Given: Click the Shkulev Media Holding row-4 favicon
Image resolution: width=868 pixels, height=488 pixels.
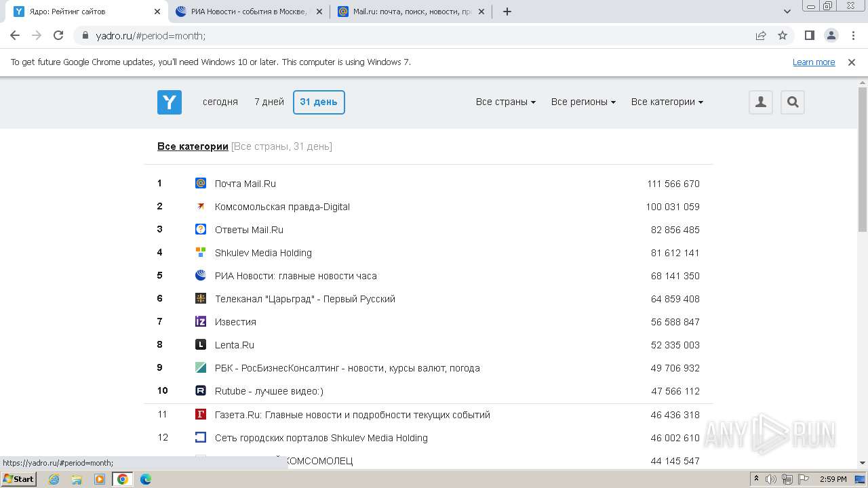Looking at the screenshot, I should (201, 252).
